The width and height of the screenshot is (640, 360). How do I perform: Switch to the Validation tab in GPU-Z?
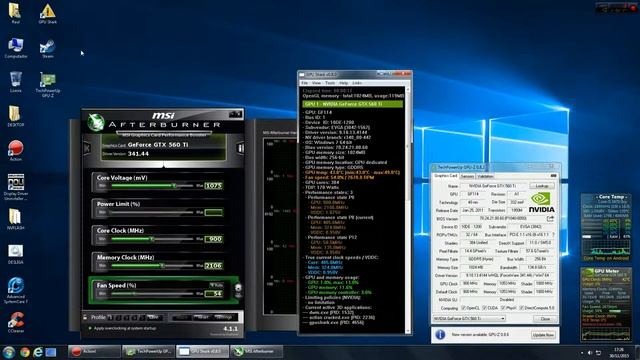point(485,176)
